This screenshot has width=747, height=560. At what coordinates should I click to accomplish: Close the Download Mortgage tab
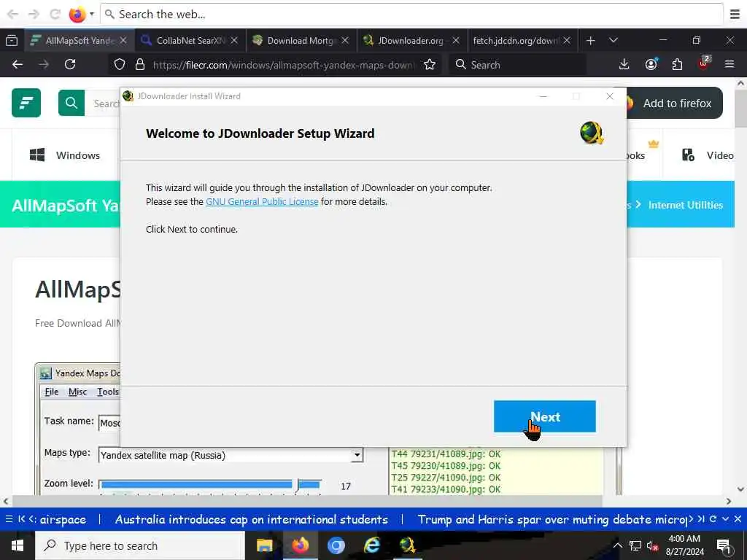click(345, 41)
